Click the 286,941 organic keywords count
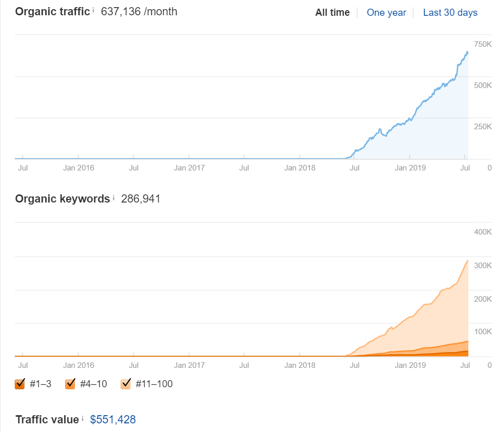The width and height of the screenshot is (504, 432). tap(141, 199)
